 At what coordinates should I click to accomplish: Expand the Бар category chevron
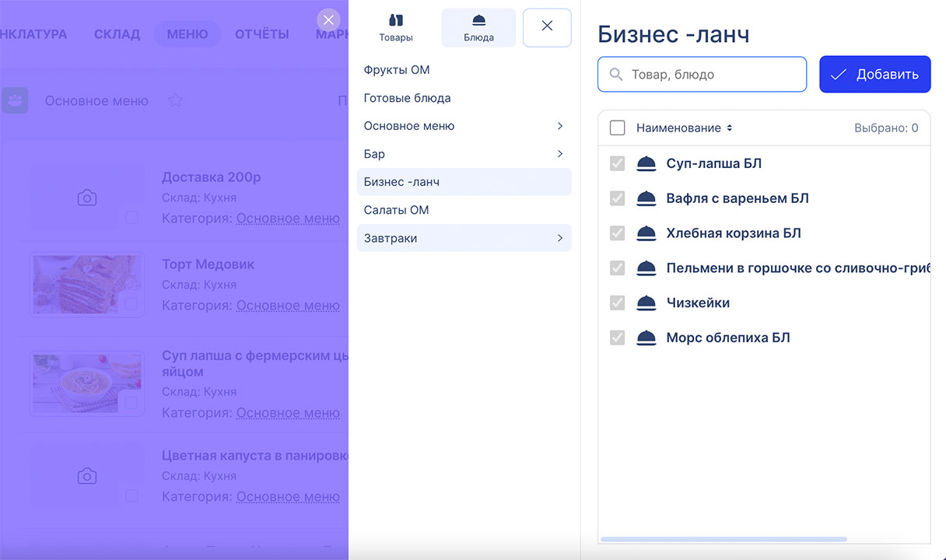pos(560,154)
